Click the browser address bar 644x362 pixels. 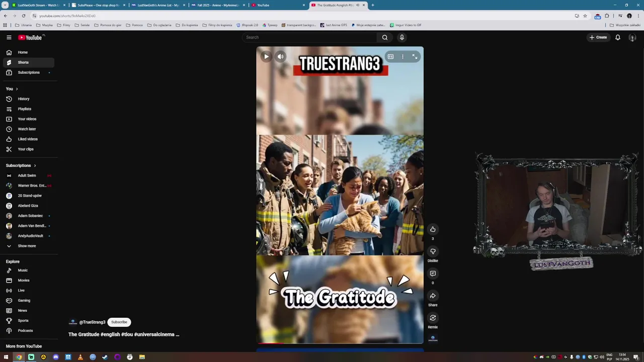click(x=302, y=16)
